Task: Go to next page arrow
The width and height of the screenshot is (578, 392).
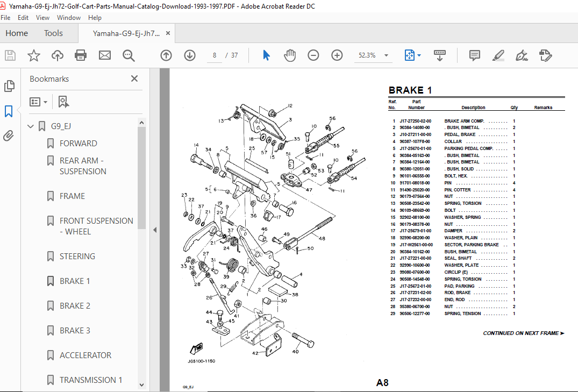Action: (x=190, y=55)
